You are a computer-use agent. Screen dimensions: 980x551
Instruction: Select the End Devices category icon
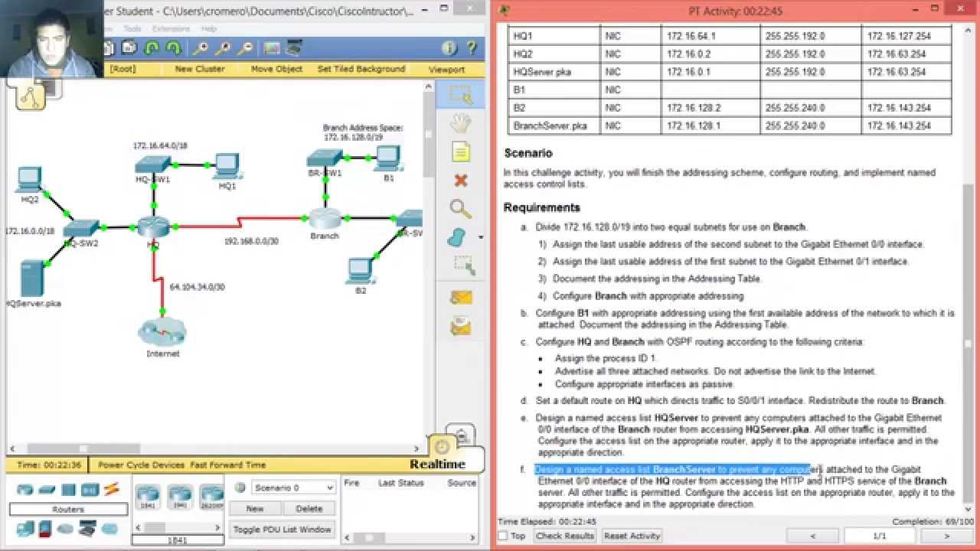(x=24, y=527)
